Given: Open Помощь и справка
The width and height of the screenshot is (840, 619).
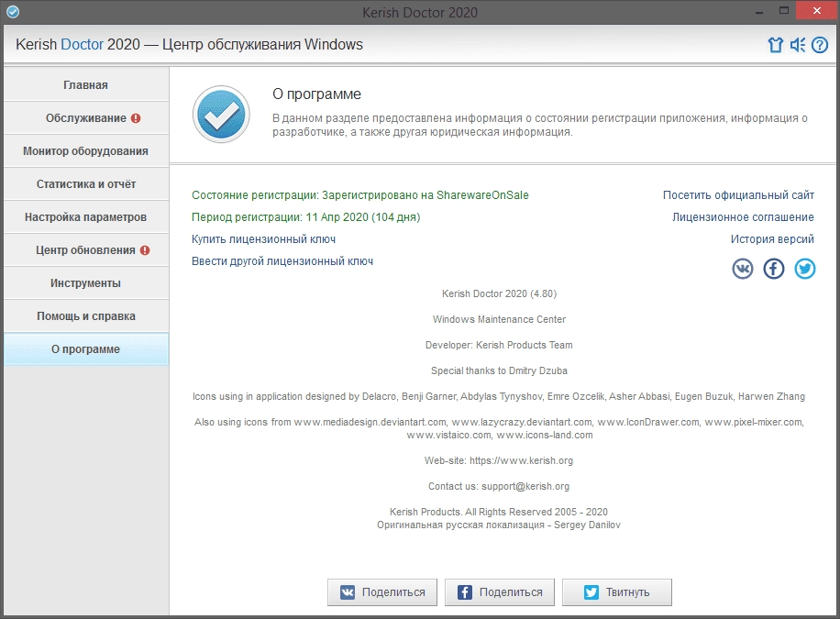Looking at the screenshot, I should point(86,316).
